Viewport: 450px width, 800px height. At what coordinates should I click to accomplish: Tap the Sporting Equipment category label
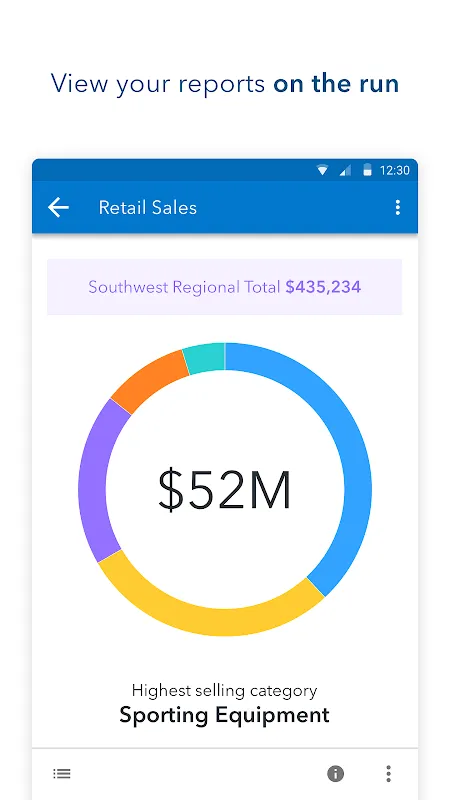(224, 715)
